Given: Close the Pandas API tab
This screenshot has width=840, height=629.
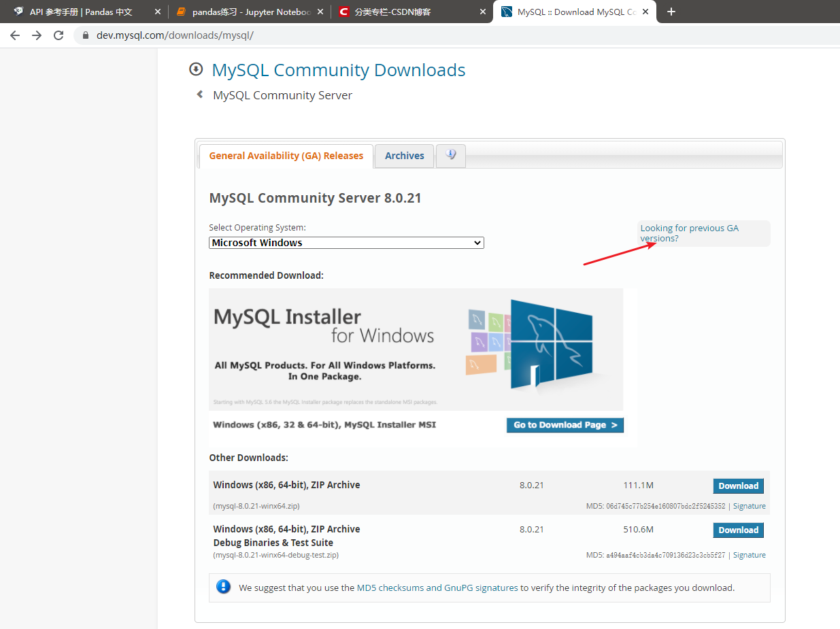Looking at the screenshot, I should tap(158, 12).
